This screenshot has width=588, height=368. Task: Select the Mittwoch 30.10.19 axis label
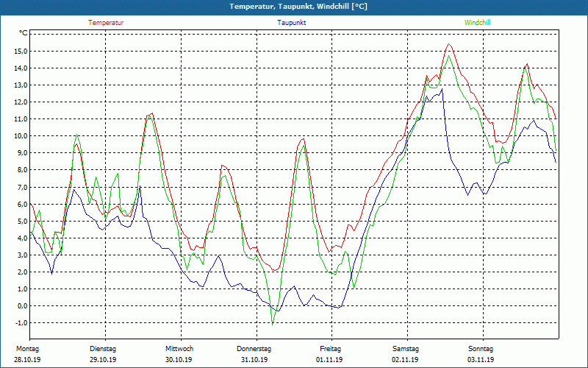pos(179,354)
